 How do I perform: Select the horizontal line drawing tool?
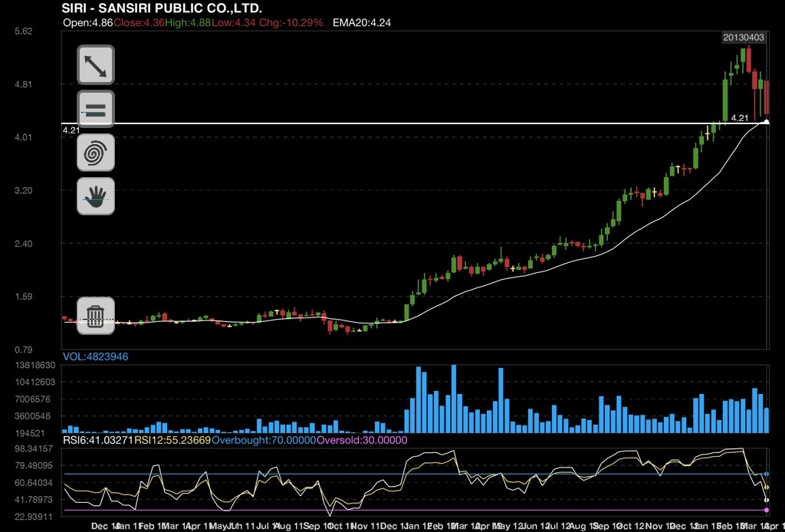click(96, 109)
